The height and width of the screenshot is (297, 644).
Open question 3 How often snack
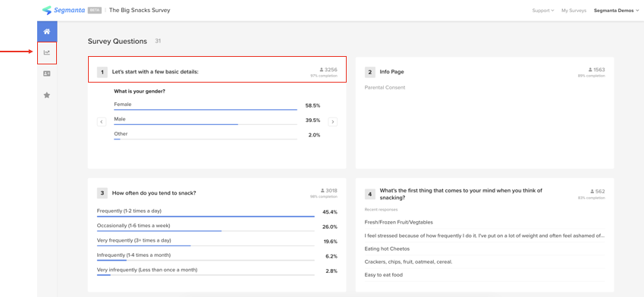pos(154,192)
